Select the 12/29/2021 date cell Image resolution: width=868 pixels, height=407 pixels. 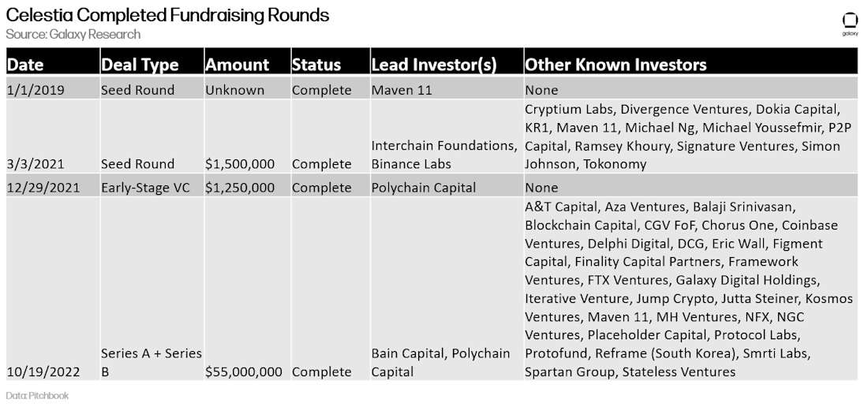[x=42, y=188]
